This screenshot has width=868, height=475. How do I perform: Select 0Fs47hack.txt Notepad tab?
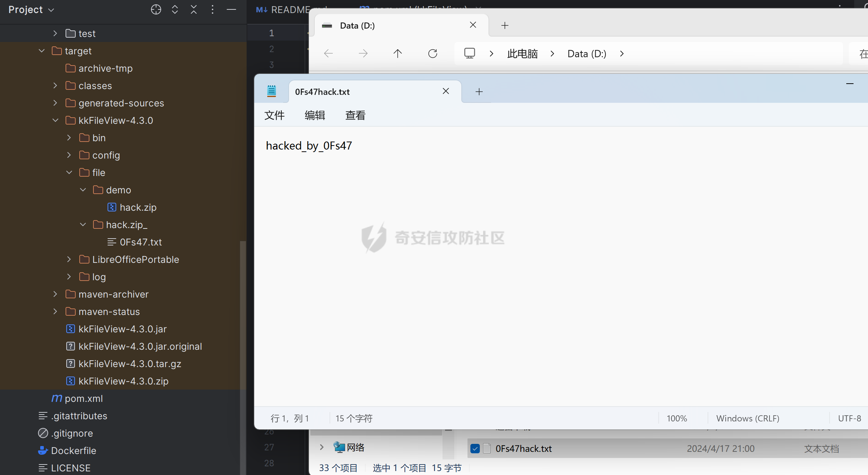click(x=375, y=92)
